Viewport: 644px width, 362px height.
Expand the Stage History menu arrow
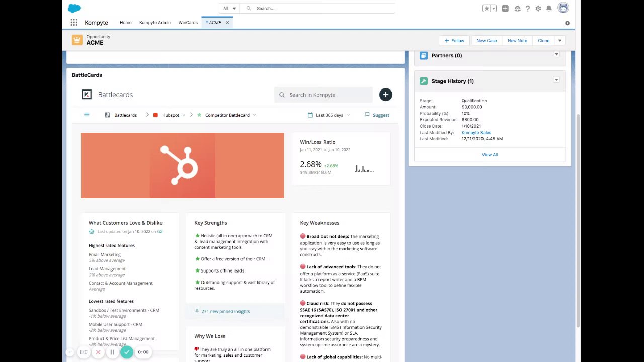(556, 80)
